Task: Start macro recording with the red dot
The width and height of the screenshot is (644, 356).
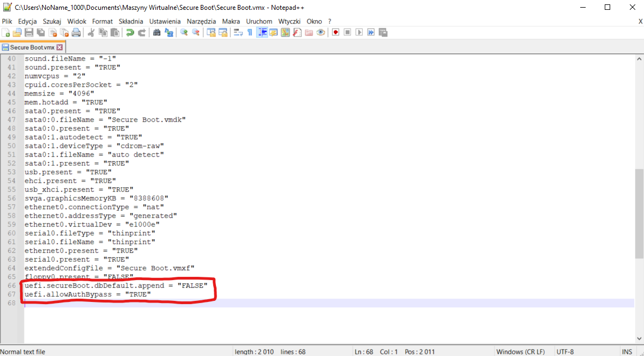Action: [x=335, y=33]
